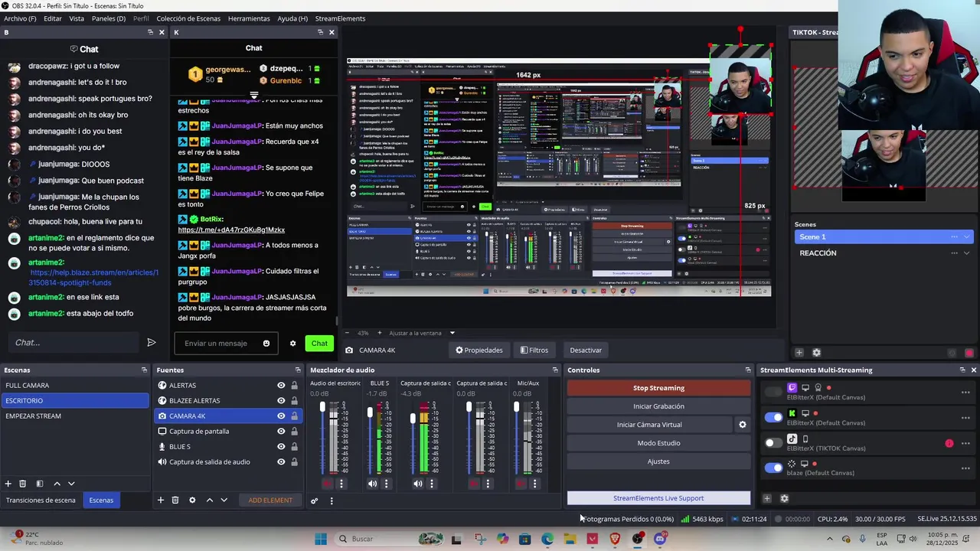Screen dimensions: 980x551
Task: Hide the CAMARA 4K source
Action: tap(281, 416)
